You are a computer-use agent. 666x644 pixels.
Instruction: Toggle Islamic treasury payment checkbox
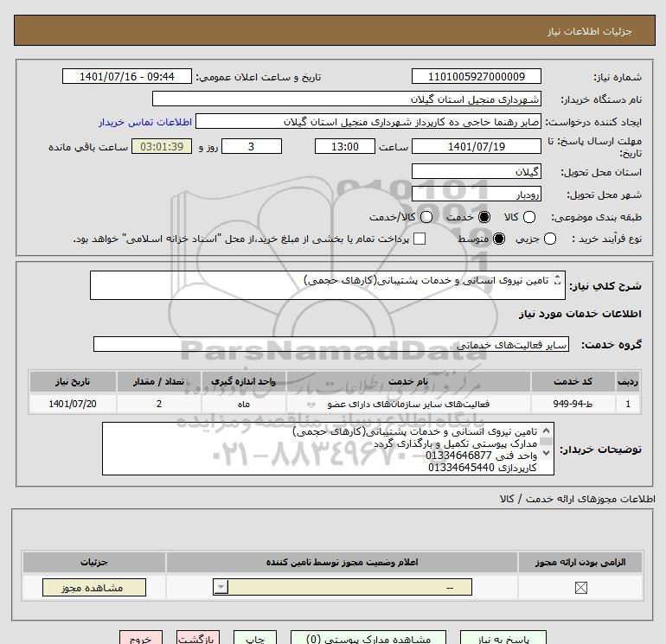(x=419, y=239)
